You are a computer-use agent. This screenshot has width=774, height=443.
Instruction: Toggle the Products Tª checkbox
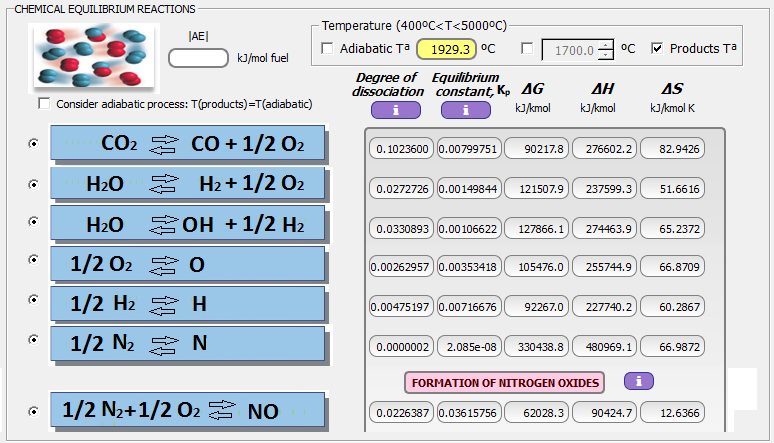coord(657,48)
